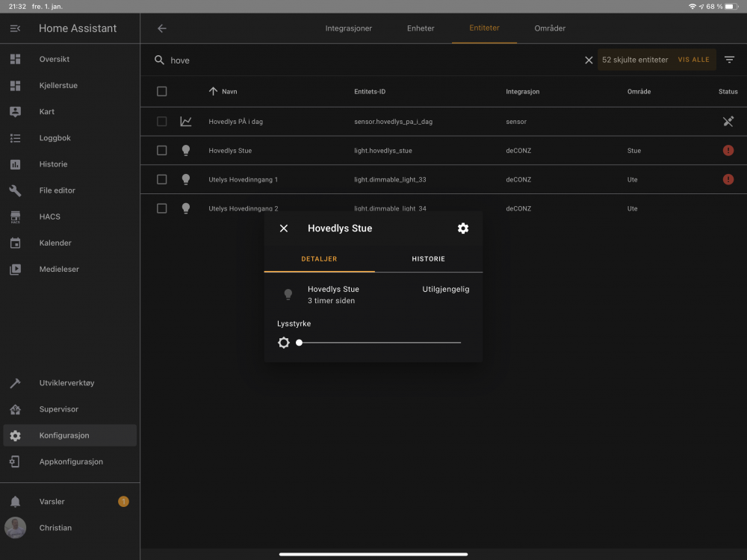747x560 pixels.
Task: Open Supervisor from the sidebar
Action: [x=58, y=409]
